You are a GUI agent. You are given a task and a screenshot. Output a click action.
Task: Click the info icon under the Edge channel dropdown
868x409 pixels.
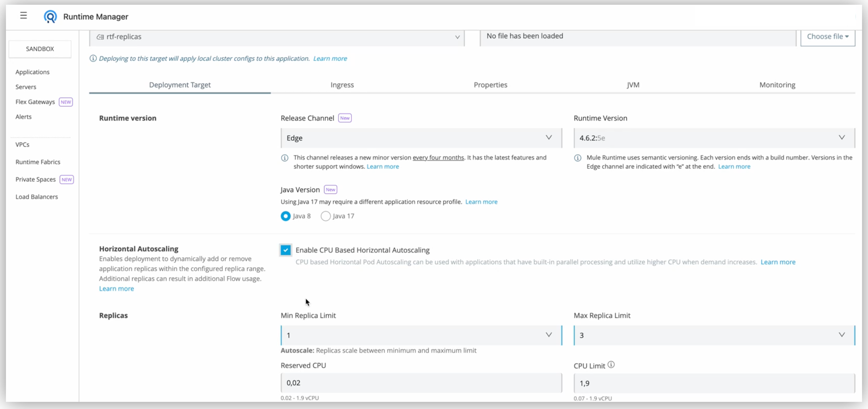[285, 158]
